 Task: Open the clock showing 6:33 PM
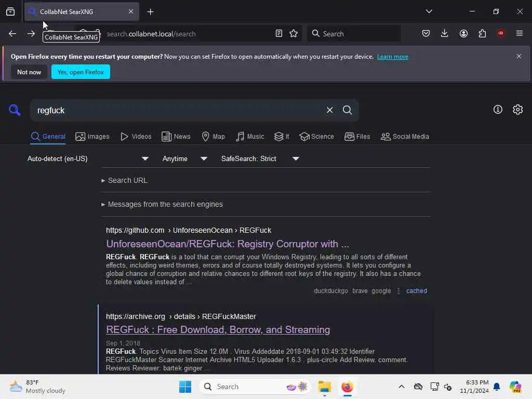click(x=474, y=387)
